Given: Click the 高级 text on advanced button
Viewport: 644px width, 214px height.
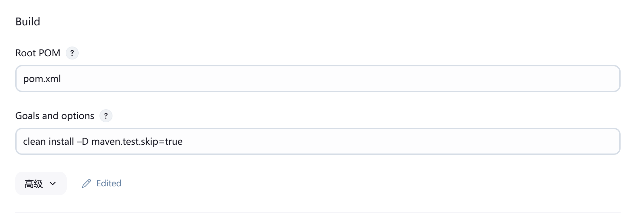Looking at the screenshot, I should (34, 184).
